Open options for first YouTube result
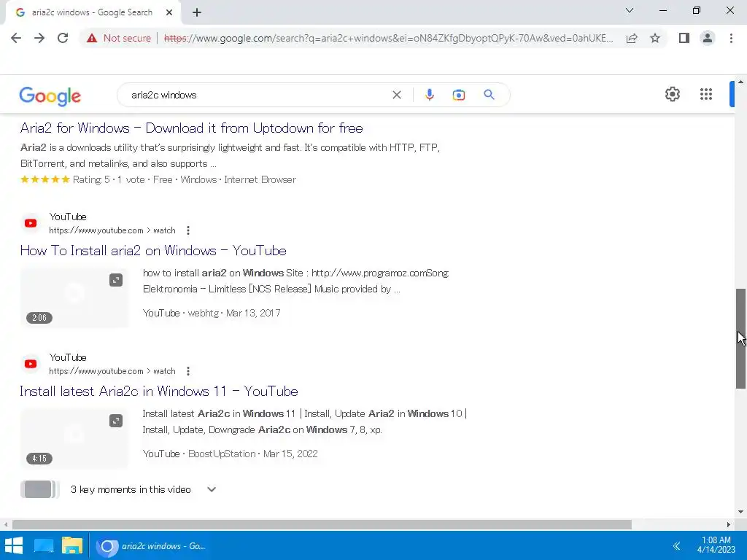Image resolution: width=747 pixels, height=560 pixels. pyautogui.click(x=188, y=230)
